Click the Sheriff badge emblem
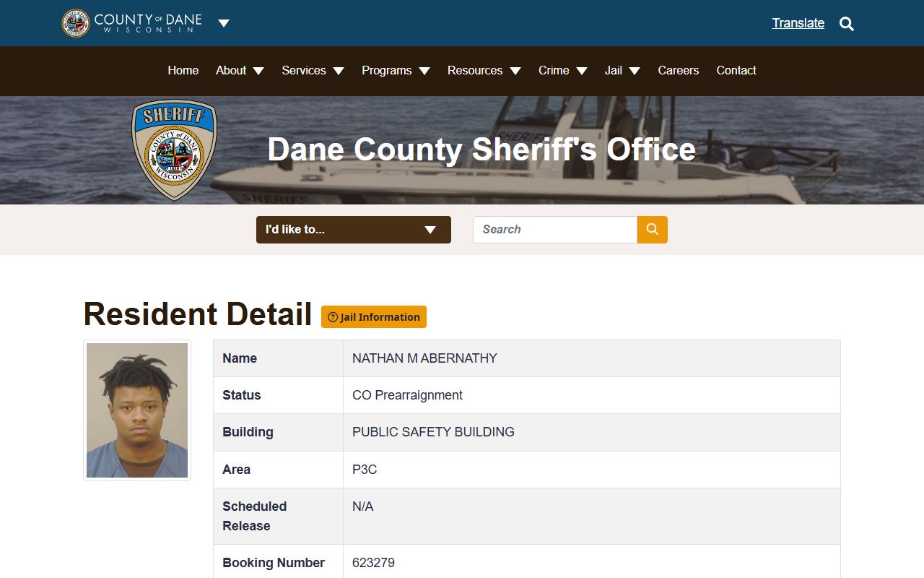Viewport: 924px width, 578px height. coord(174,150)
